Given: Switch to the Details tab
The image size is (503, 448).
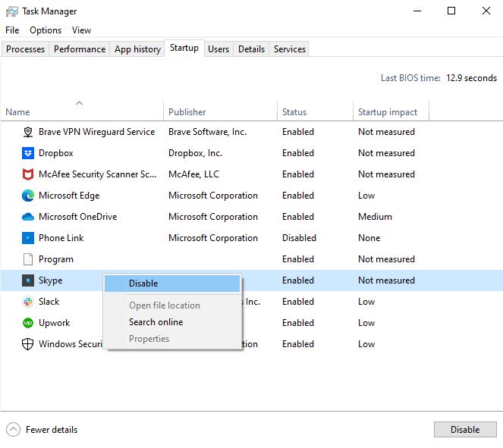Looking at the screenshot, I should 252,49.
